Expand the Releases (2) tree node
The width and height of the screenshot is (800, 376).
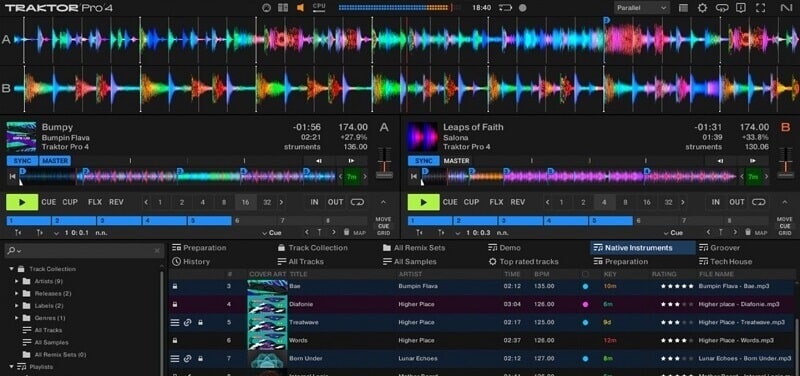(17, 293)
